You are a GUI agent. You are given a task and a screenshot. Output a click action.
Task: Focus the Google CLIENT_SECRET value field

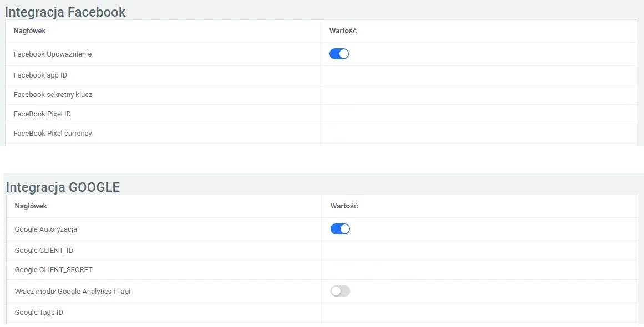click(479, 270)
